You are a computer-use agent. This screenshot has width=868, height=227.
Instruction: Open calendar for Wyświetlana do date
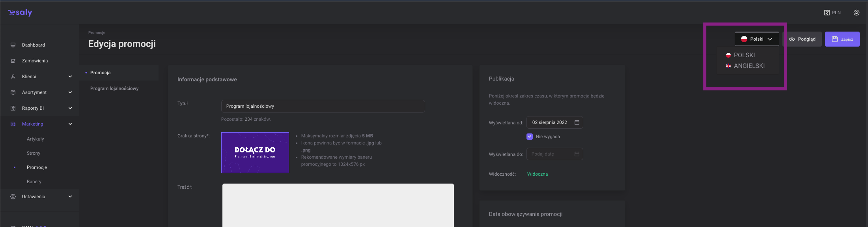click(x=577, y=154)
